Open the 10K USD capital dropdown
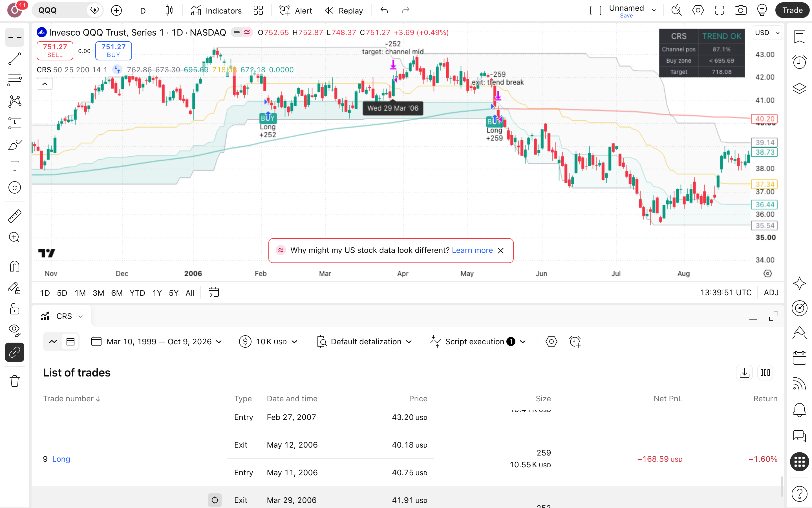Screen dimensions: 812x508 268,342
